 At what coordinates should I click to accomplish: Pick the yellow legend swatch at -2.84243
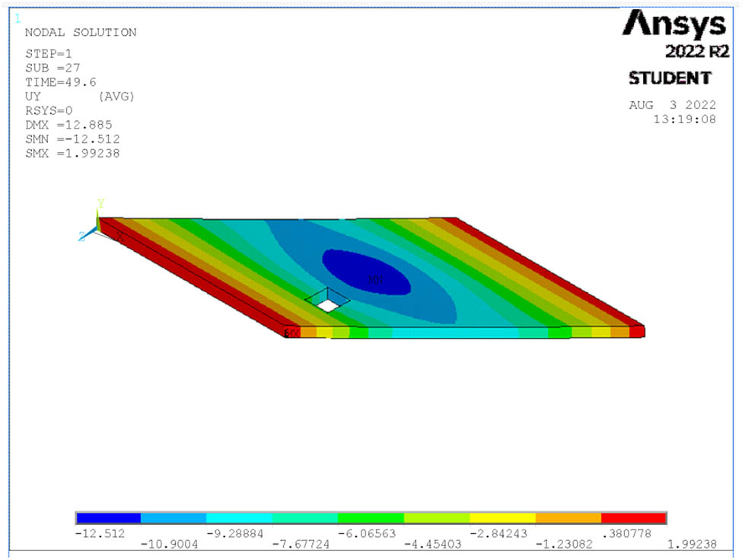pos(502,518)
